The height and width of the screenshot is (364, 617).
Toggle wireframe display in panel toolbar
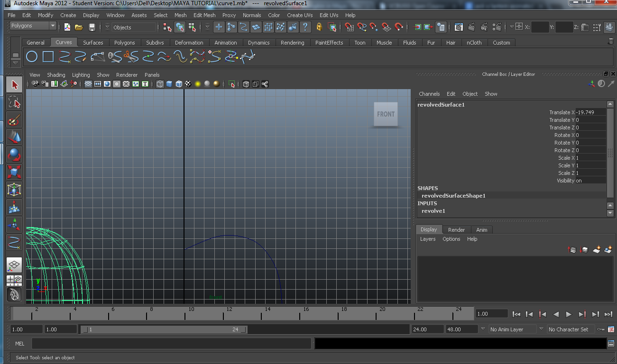click(160, 84)
